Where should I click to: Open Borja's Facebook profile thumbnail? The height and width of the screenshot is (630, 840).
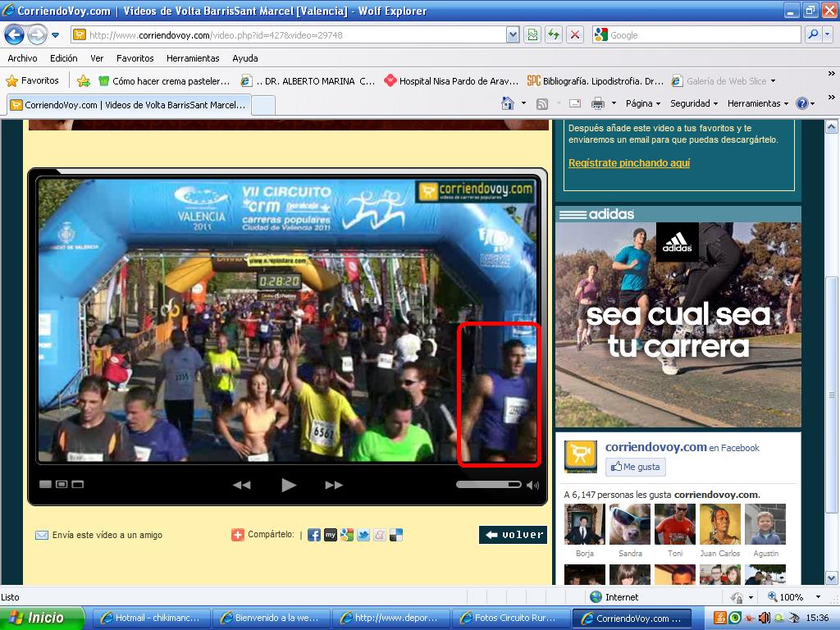tap(584, 524)
